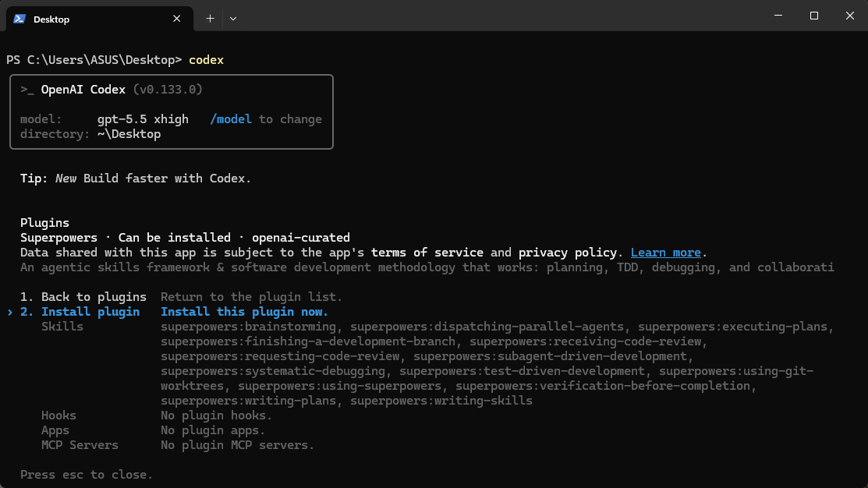Click the 'gpt-5.5 xhigh' model value
The width and height of the screenshot is (868, 488).
[x=143, y=119]
